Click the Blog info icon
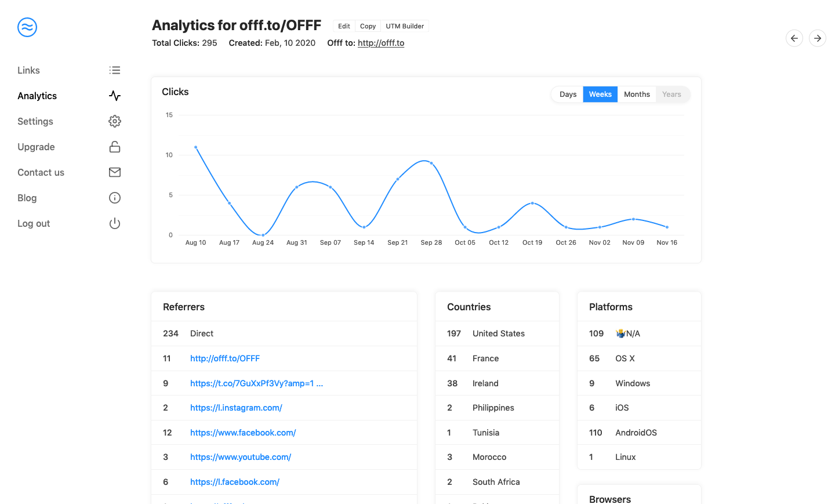This screenshot has height=504, width=835. [114, 198]
